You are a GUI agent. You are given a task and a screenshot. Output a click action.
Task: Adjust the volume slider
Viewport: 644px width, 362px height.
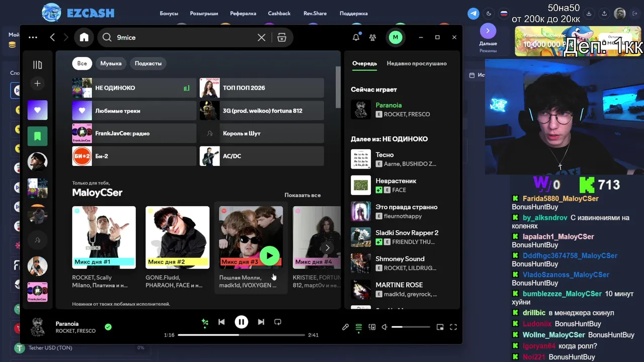[x=411, y=327]
